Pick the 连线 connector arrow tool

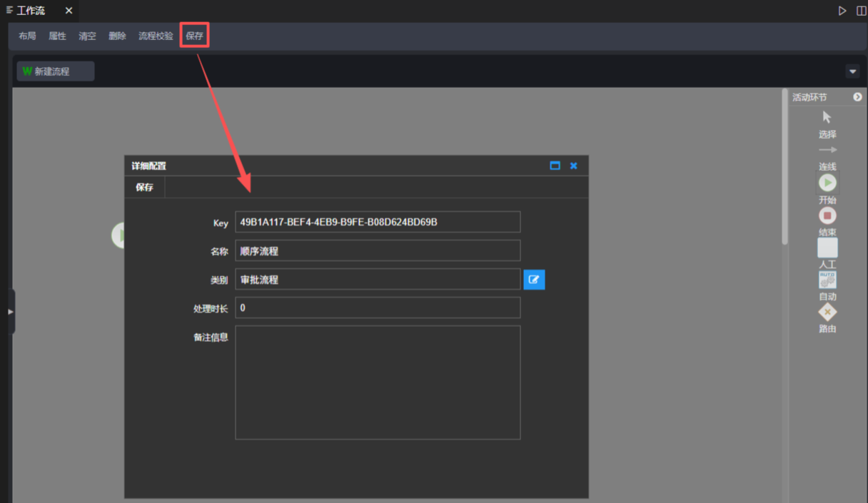click(827, 151)
